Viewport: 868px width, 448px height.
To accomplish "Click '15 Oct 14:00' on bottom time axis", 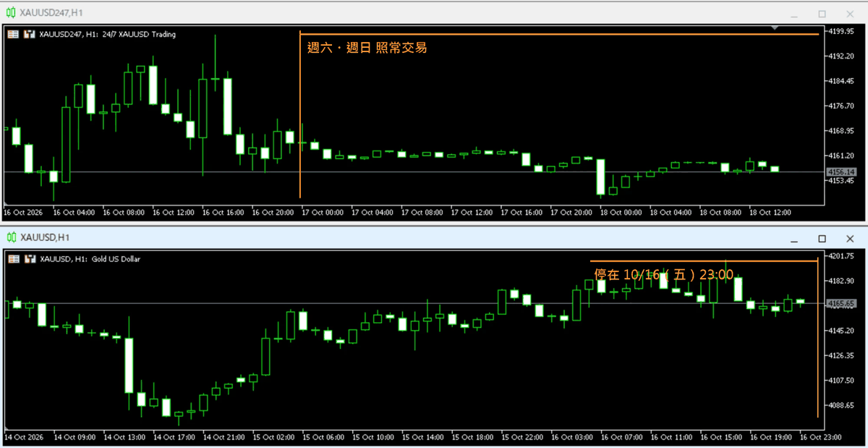I will (423, 437).
